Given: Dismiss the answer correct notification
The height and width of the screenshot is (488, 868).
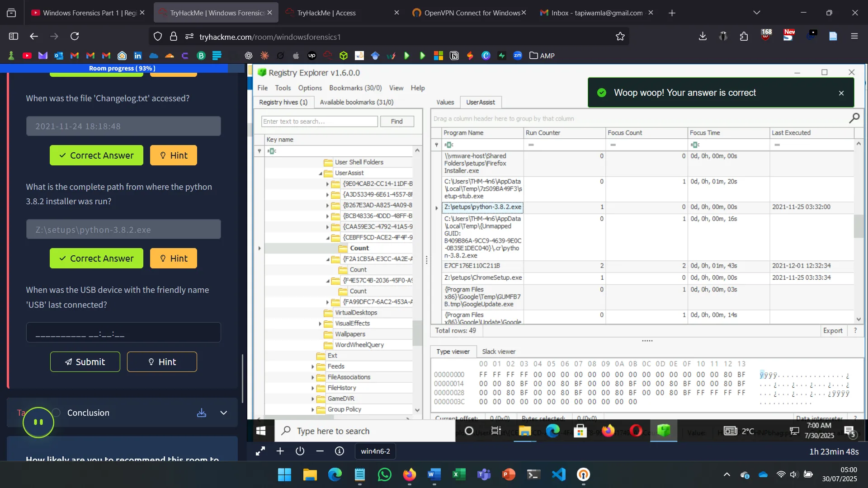Looking at the screenshot, I should pos(841,93).
